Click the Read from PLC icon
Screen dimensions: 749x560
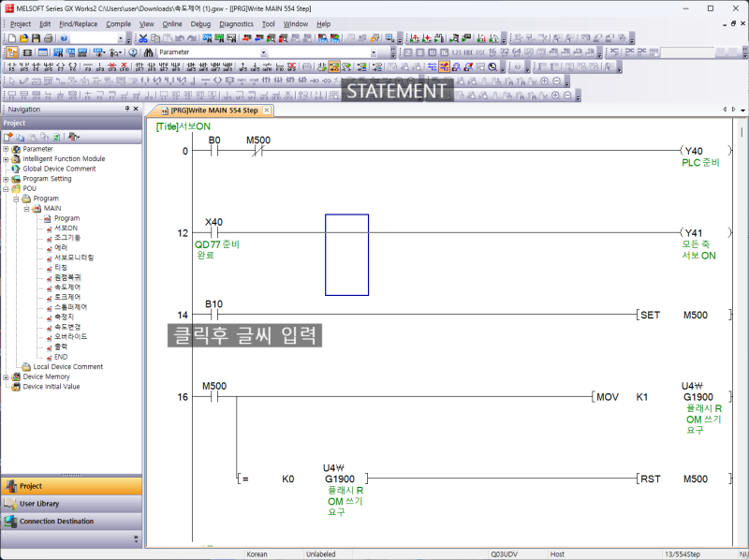click(258, 38)
